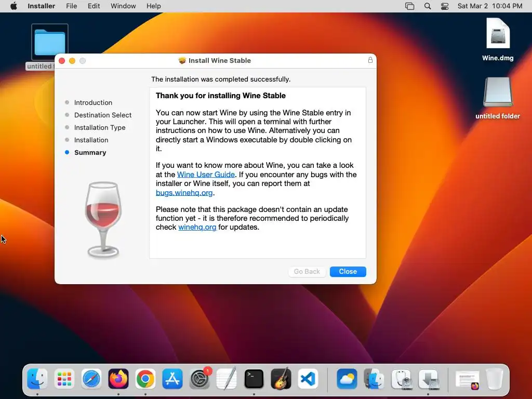Click the lock icon in the installer title bar
This screenshot has width=532, height=399.
pyautogui.click(x=370, y=60)
